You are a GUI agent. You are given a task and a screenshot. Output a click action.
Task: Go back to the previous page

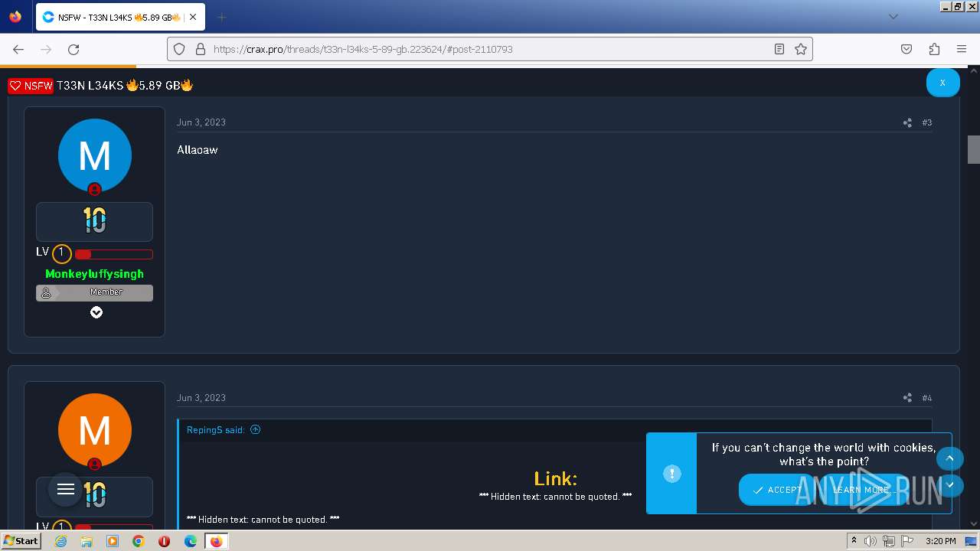[18, 49]
